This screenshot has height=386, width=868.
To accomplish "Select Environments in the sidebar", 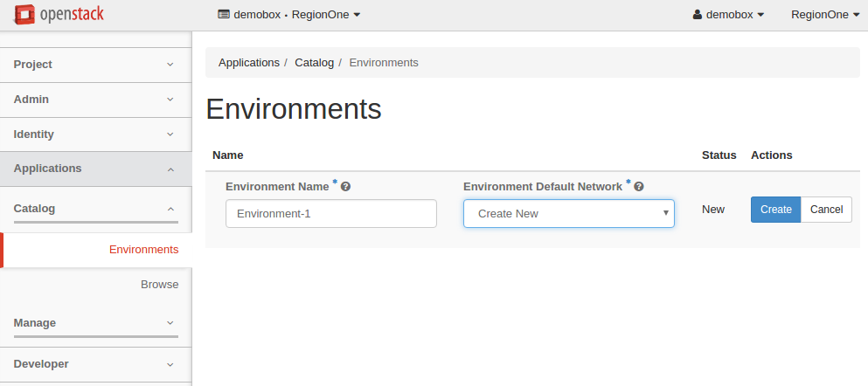I will [x=143, y=250].
